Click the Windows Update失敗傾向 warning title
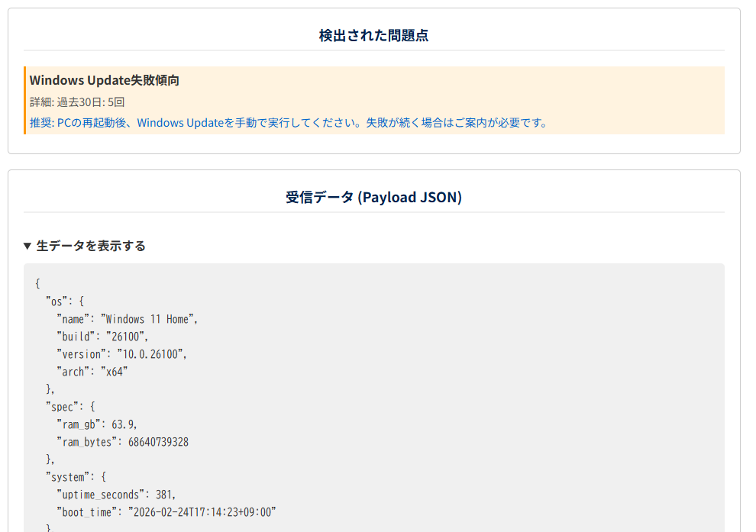The image size is (756, 532). [105, 80]
